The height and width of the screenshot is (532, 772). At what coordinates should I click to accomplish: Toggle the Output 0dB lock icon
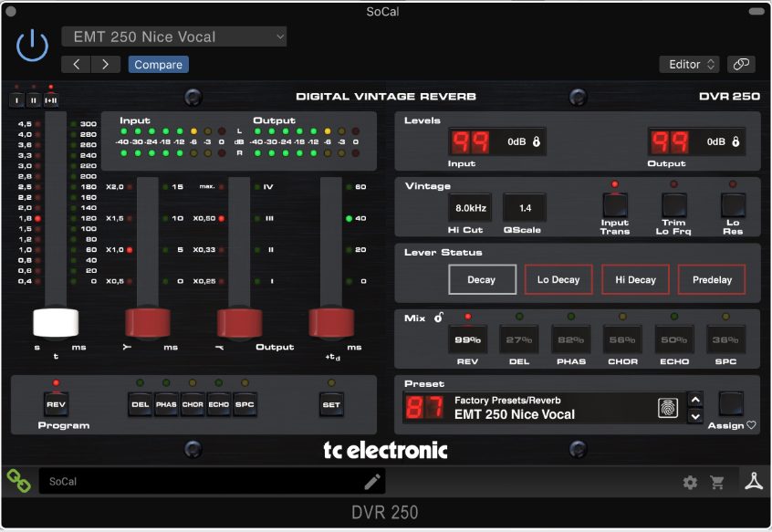735,141
